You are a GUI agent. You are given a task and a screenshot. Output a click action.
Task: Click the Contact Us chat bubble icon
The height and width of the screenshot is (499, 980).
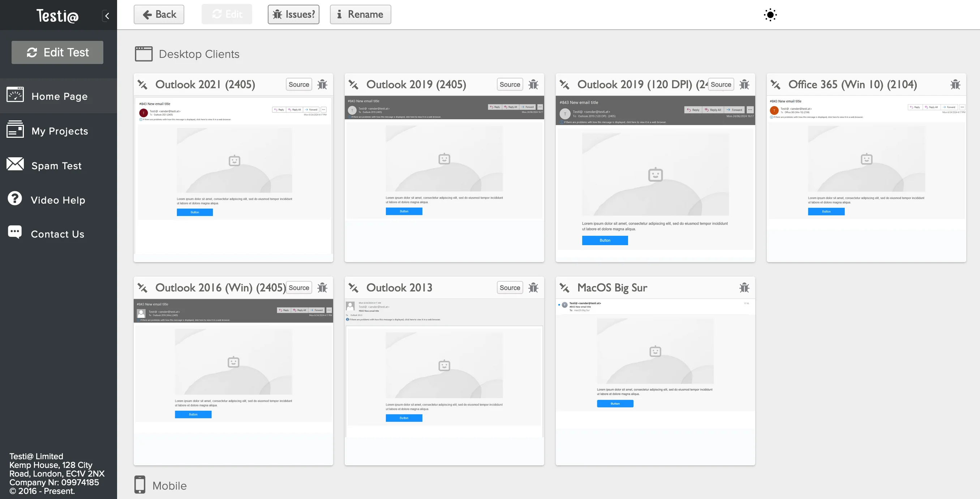click(x=15, y=232)
